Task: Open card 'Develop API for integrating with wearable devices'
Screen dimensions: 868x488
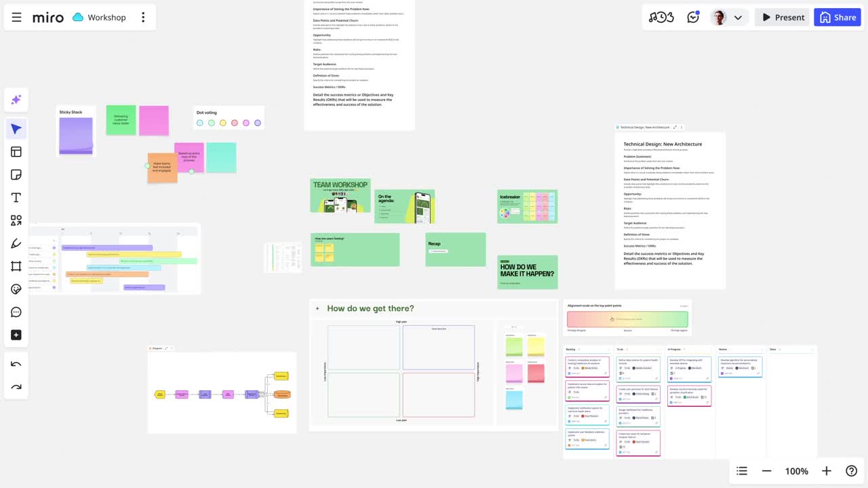Action: (x=689, y=369)
